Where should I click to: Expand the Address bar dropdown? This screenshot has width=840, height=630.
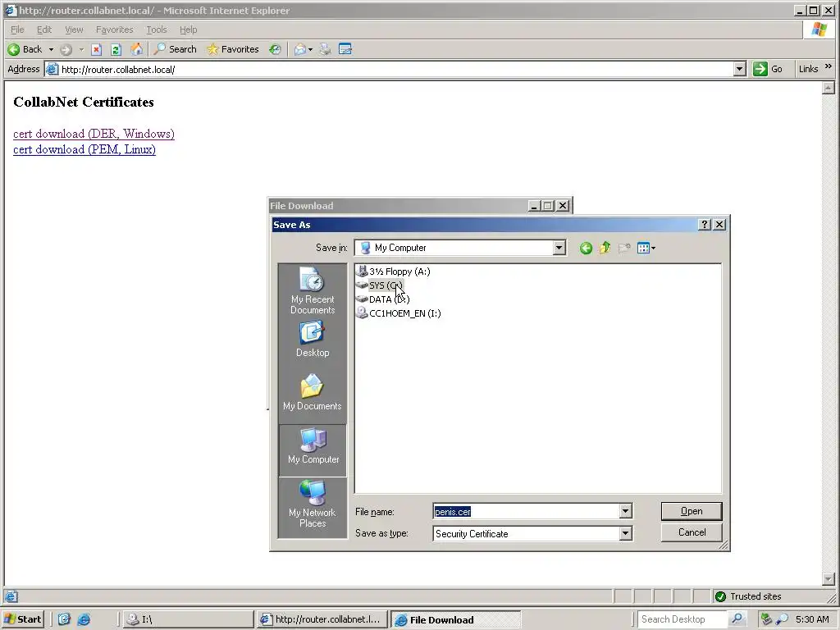tap(740, 69)
